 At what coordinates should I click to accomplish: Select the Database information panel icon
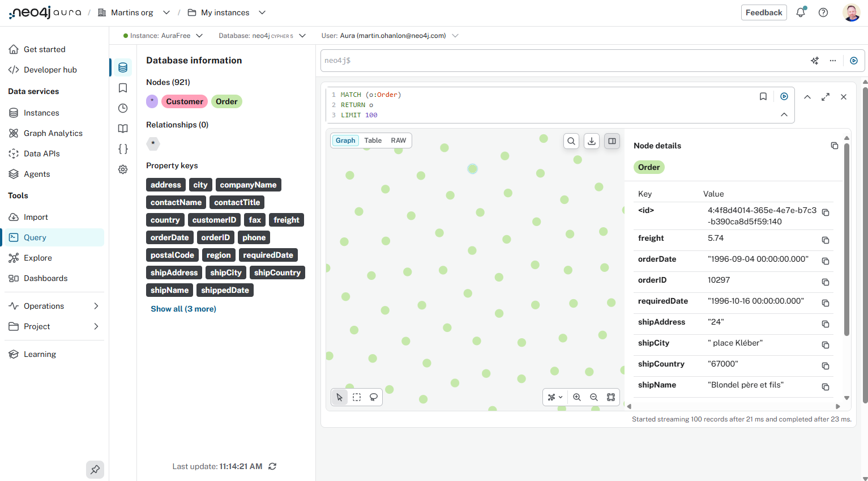(x=122, y=67)
